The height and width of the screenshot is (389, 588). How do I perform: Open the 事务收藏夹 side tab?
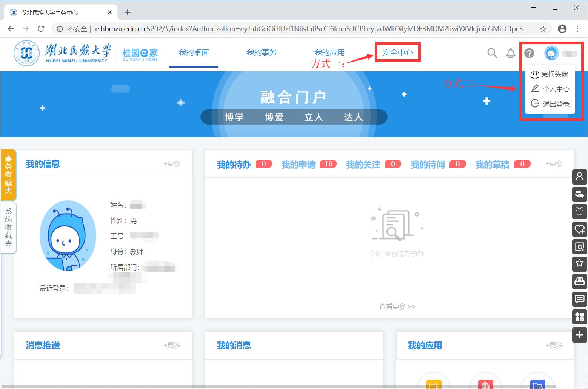8,174
